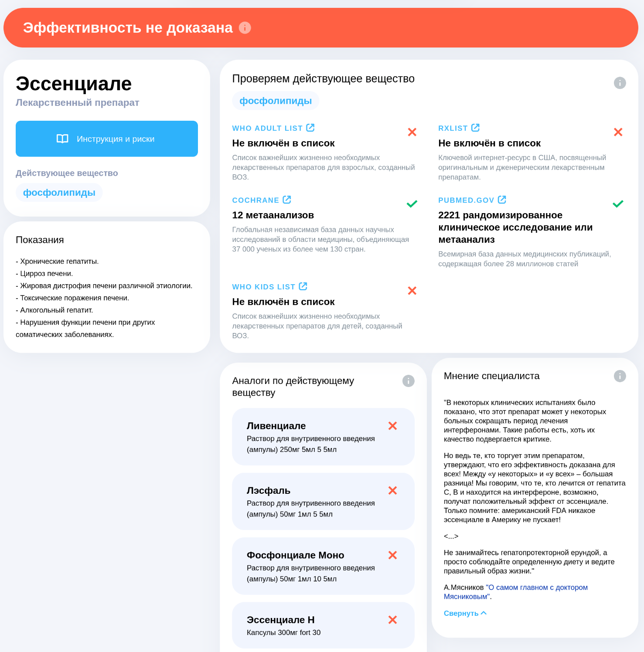This screenshot has width=644, height=652.
Task: Open "Инструкция и риски" button
Action: coord(107,139)
